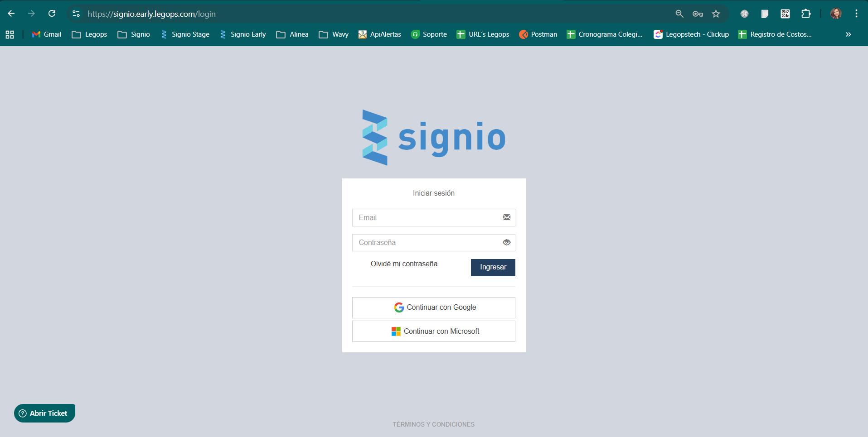
Task: Open the user profile avatar
Action: [x=836, y=14]
